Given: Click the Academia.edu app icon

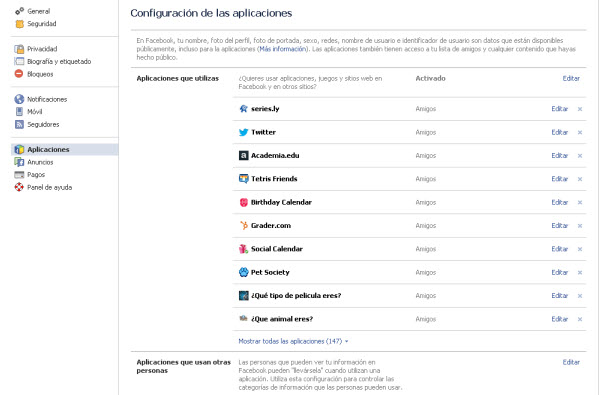Looking at the screenshot, I should pos(243,155).
